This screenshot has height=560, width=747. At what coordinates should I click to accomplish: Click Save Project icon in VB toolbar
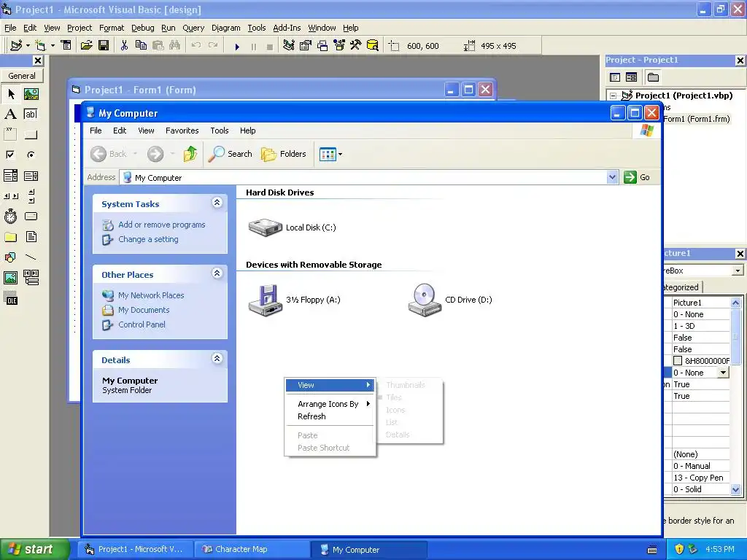104,46
